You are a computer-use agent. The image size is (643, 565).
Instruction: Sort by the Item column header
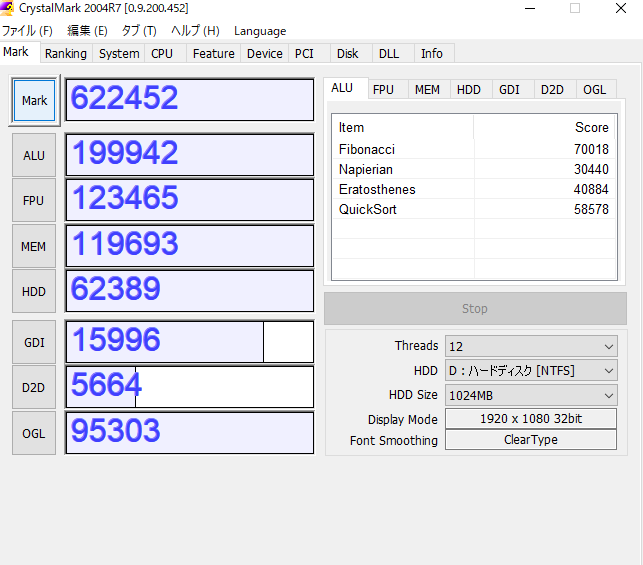pyautogui.click(x=403, y=128)
